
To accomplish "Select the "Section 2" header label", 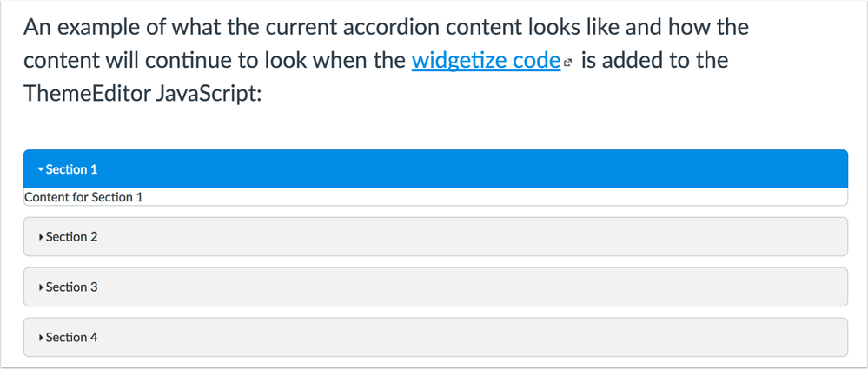I will coord(71,237).
